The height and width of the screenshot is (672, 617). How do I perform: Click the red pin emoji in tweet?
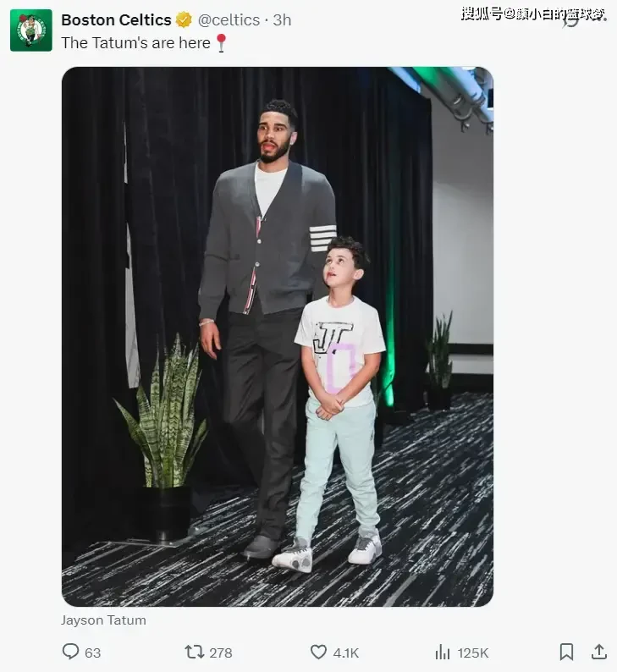pos(221,43)
